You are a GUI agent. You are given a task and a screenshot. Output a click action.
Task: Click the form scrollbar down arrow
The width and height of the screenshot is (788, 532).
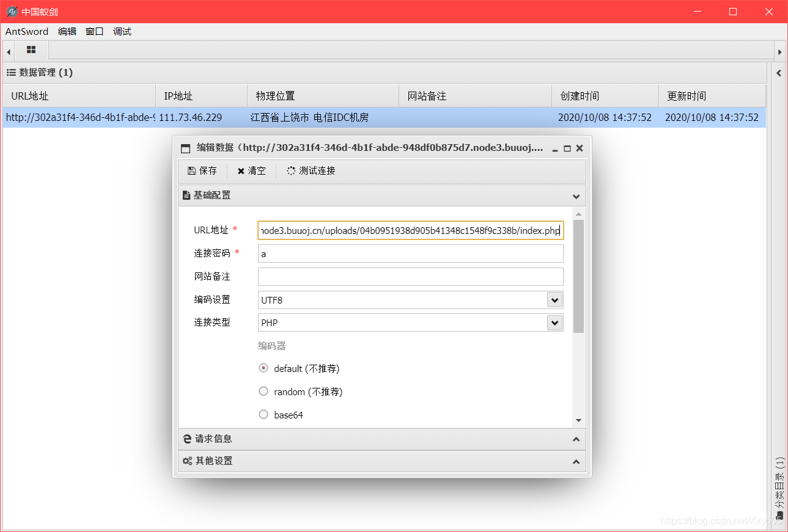point(578,421)
